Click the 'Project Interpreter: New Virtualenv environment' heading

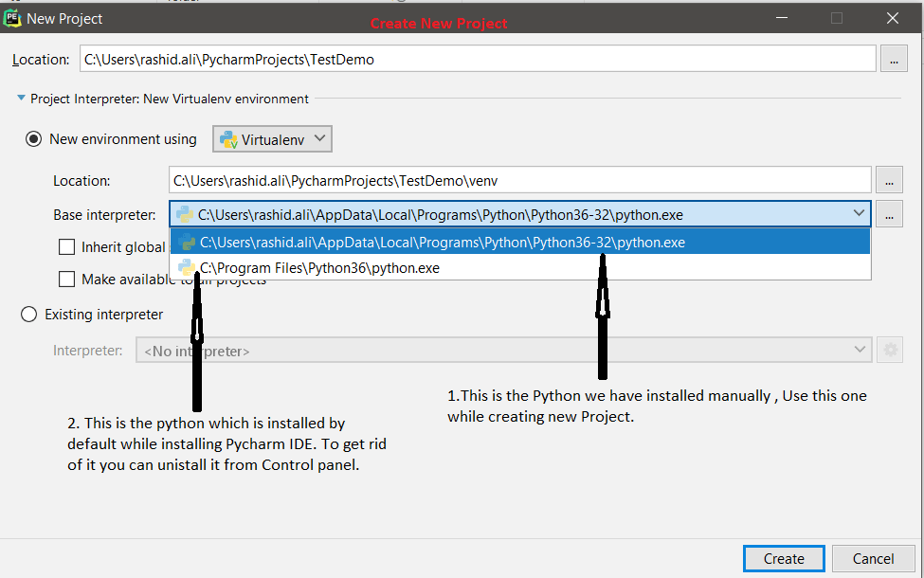(x=169, y=99)
